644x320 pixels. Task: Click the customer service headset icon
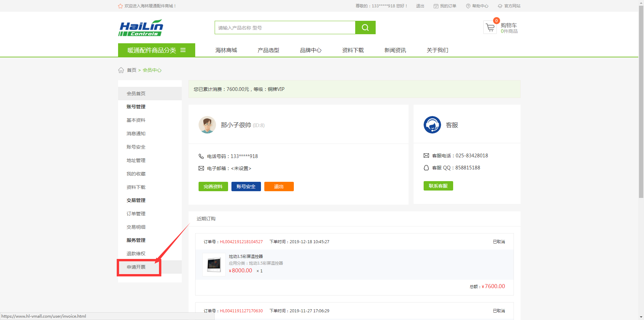point(432,125)
